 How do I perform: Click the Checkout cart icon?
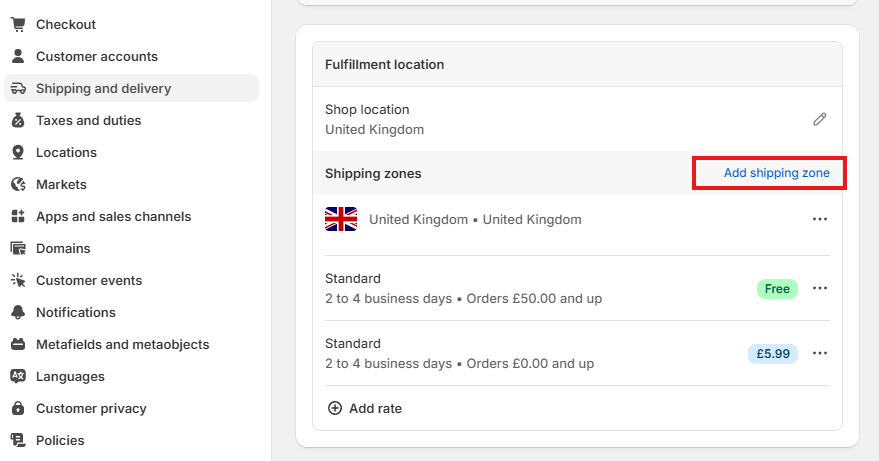pyautogui.click(x=18, y=24)
